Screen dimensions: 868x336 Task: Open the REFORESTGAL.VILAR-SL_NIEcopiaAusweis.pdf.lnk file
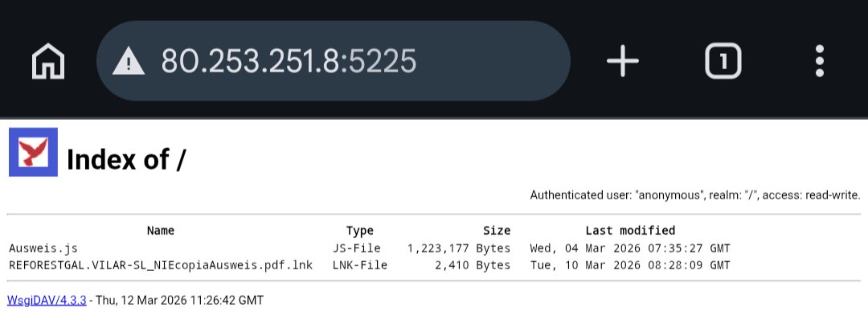pyautogui.click(x=161, y=264)
